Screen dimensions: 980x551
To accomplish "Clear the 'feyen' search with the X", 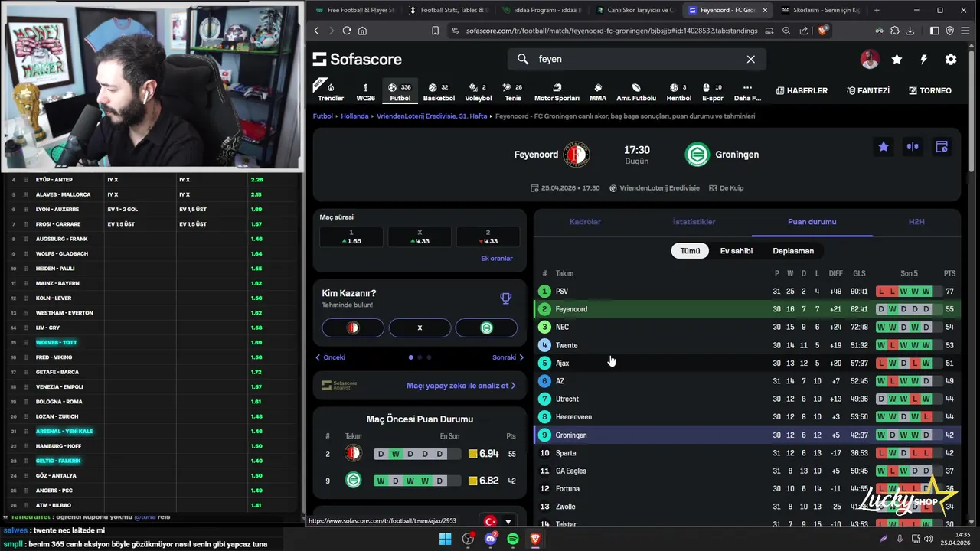I will (x=751, y=59).
